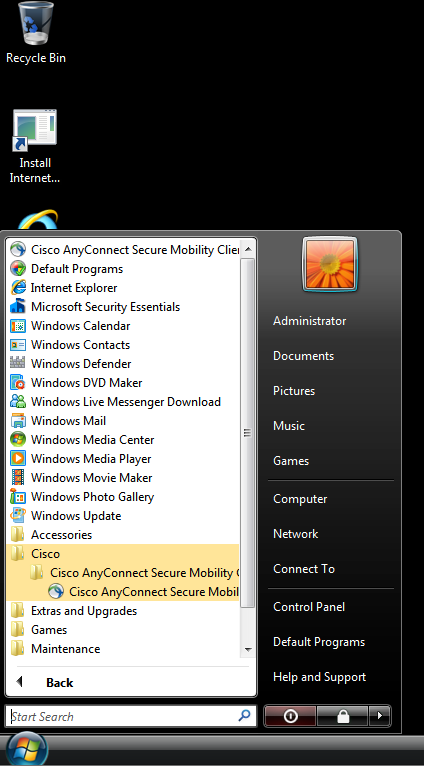Click the power button icon

tap(290, 716)
